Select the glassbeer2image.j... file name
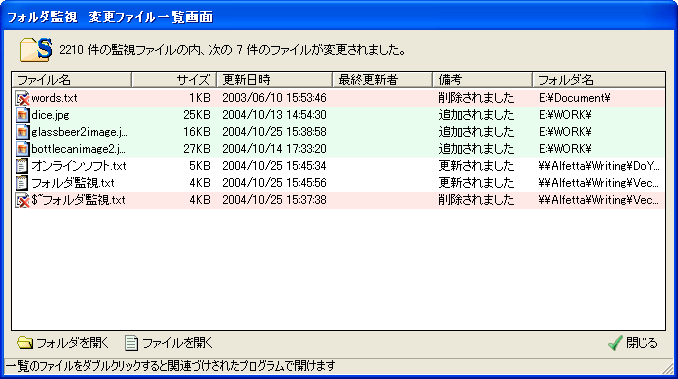The width and height of the screenshot is (678, 379). point(80,132)
